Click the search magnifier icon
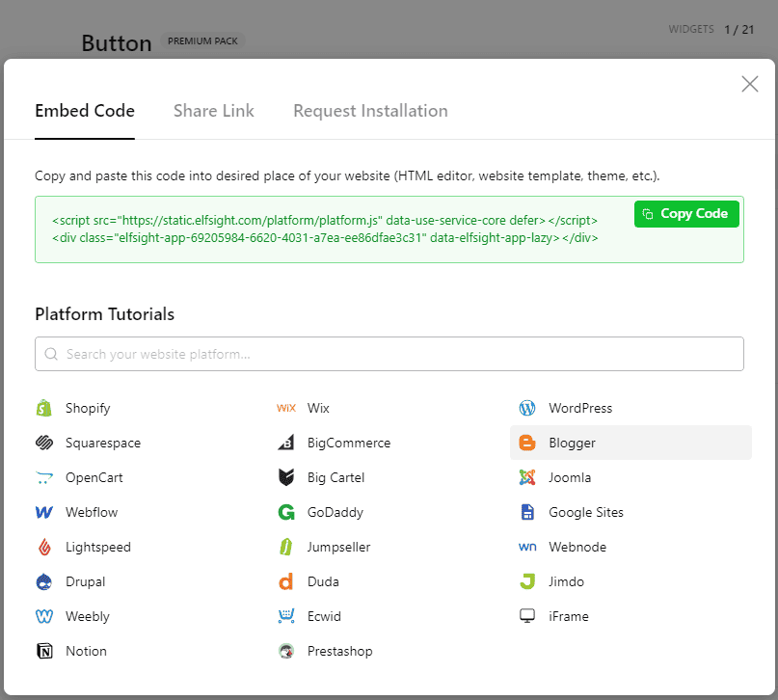778x700 pixels. [x=51, y=354]
